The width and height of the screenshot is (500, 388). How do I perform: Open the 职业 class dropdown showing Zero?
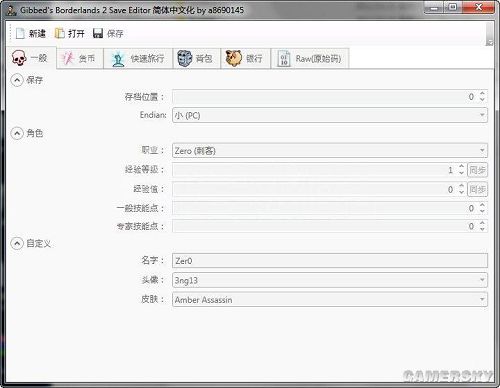point(330,151)
